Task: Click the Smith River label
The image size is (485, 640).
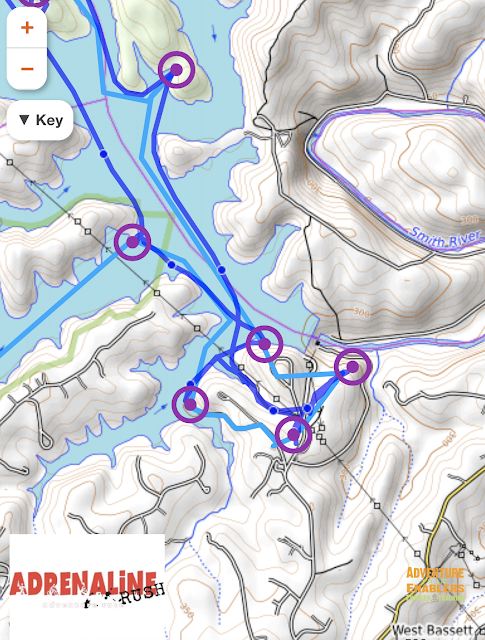Action: pos(445,238)
